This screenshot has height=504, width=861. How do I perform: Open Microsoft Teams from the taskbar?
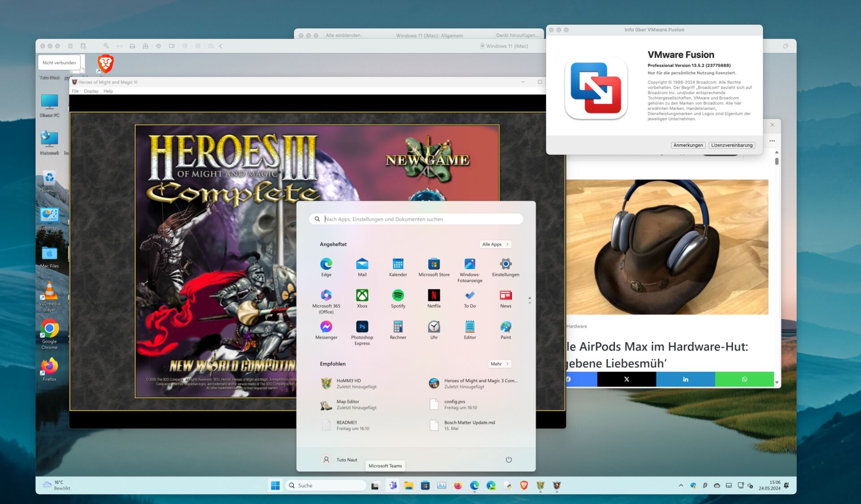(x=393, y=485)
